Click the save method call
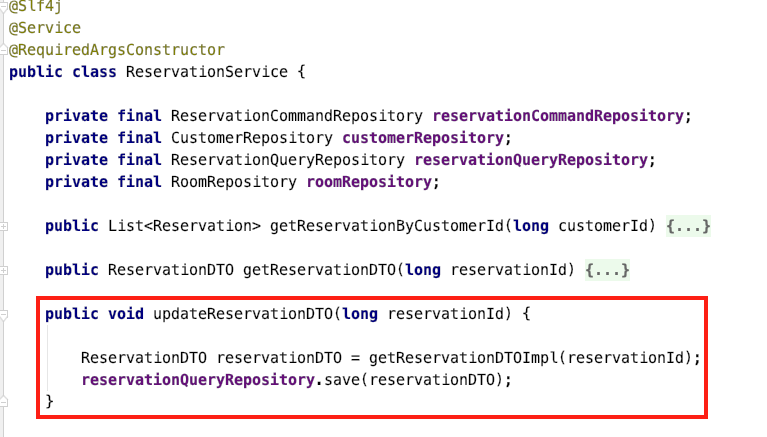The width and height of the screenshot is (767, 437). point(342,380)
